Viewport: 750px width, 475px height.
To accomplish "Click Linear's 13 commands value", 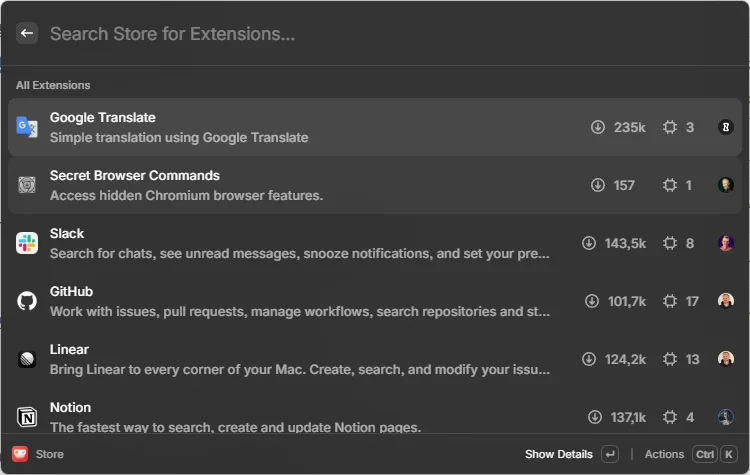I will pyautogui.click(x=692, y=359).
